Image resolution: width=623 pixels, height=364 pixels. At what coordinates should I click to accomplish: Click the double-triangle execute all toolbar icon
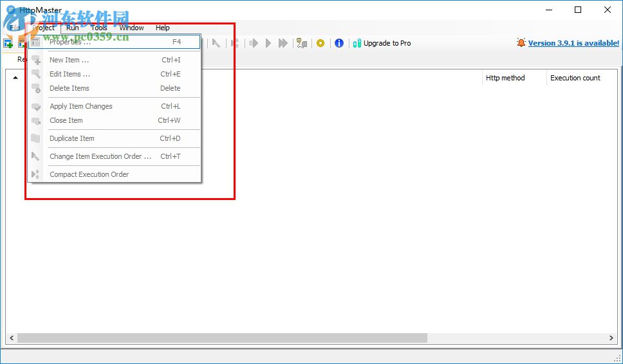[283, 43]
